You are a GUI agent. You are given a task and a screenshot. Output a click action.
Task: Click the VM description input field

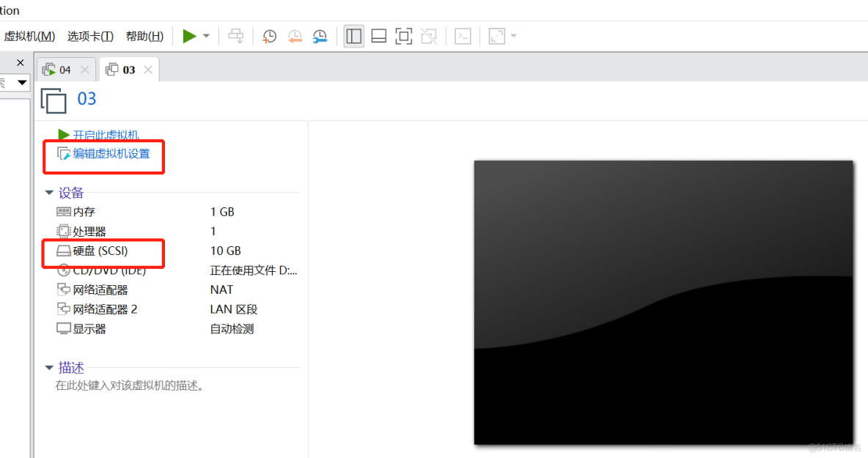tap(130, 385)
